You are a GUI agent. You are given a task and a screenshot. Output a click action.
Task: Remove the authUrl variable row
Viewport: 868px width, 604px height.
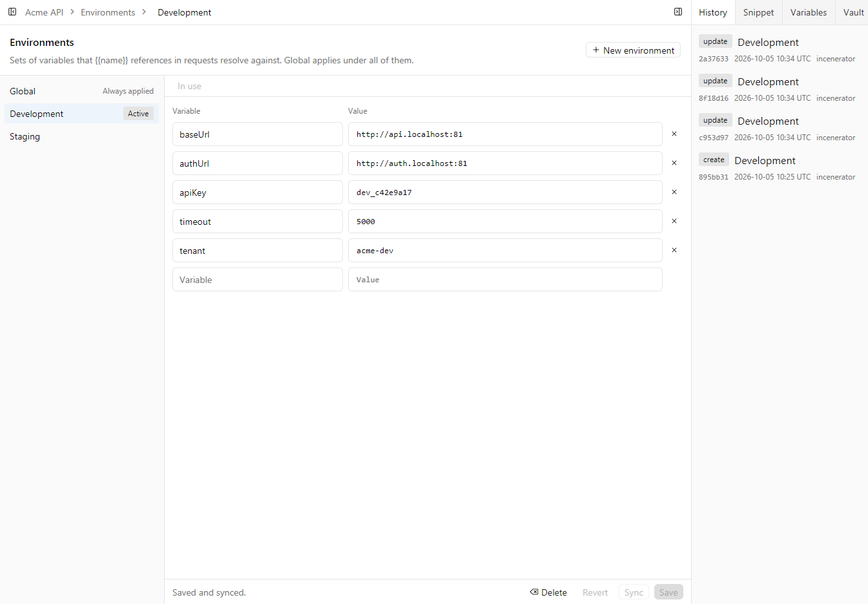[x=674, y=163]
